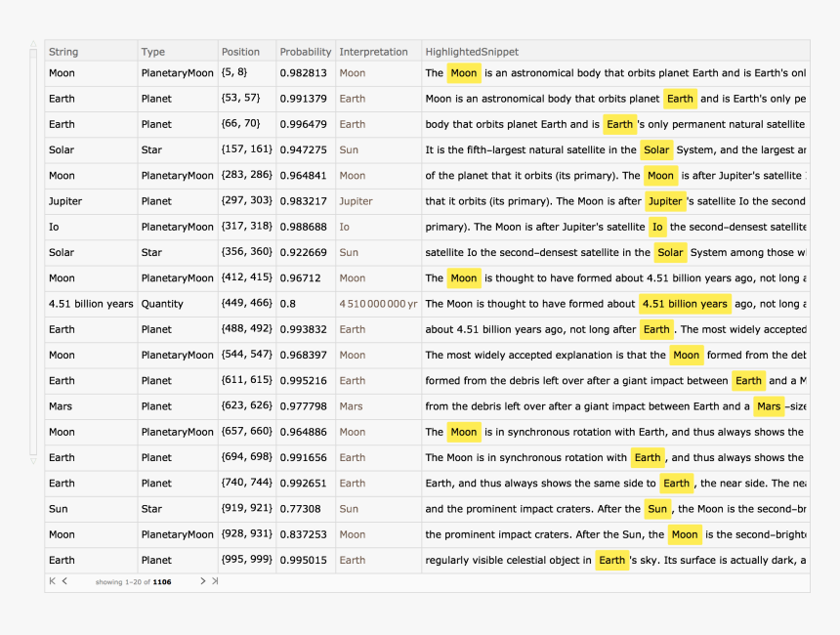Click the highlighted 'Io' word in the snippet
The width and height of the screenshot is (840, 635).
tap(657, 228)
